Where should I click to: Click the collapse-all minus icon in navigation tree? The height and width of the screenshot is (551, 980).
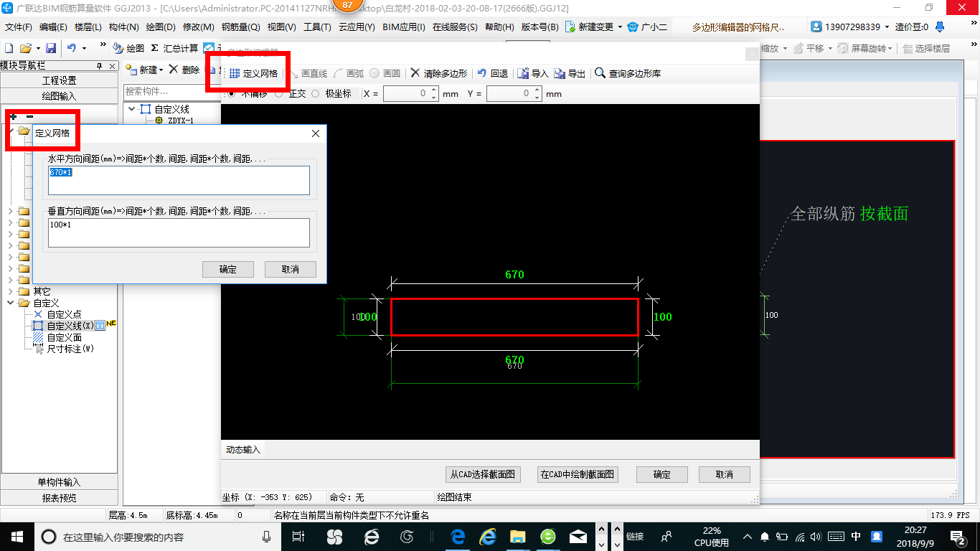click(29, 116)
